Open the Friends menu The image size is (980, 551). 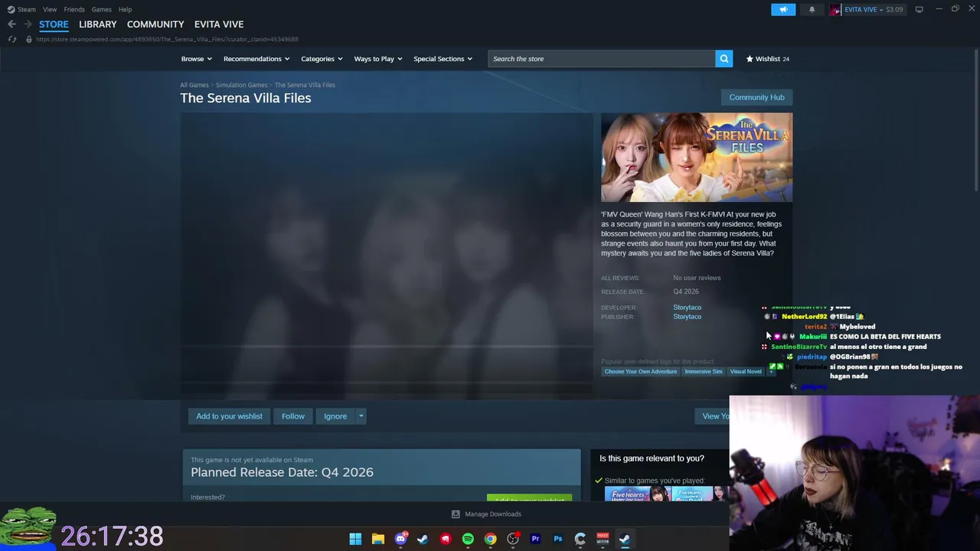(74, 9)
